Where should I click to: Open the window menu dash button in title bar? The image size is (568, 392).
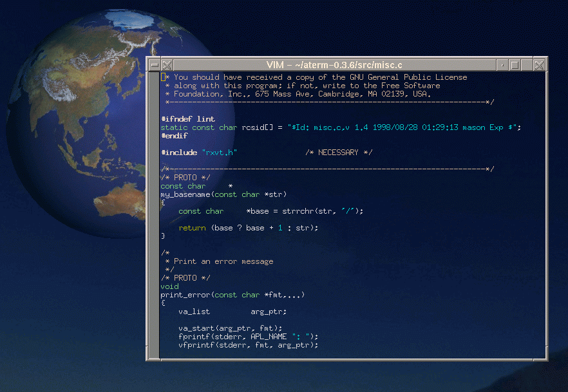[x=153, y=65]
